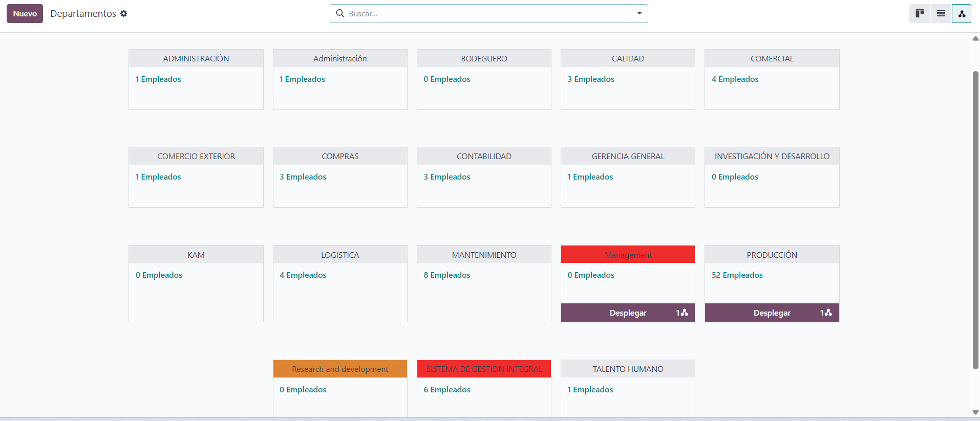Click orange Research and development header
The width and height of the screenshot is (980, 421).
tap(340, 369)
